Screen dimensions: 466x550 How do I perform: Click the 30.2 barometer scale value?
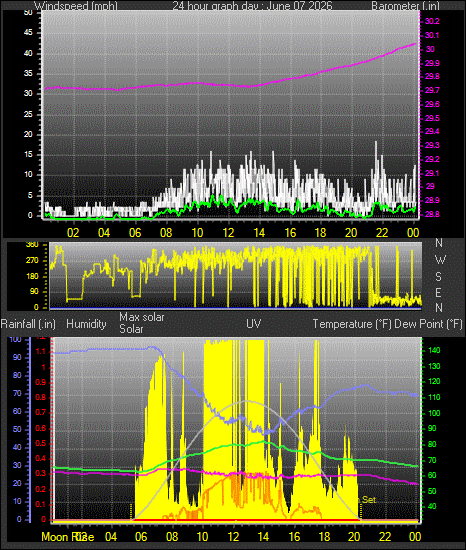pyautogui.click(x=432, y=21)
